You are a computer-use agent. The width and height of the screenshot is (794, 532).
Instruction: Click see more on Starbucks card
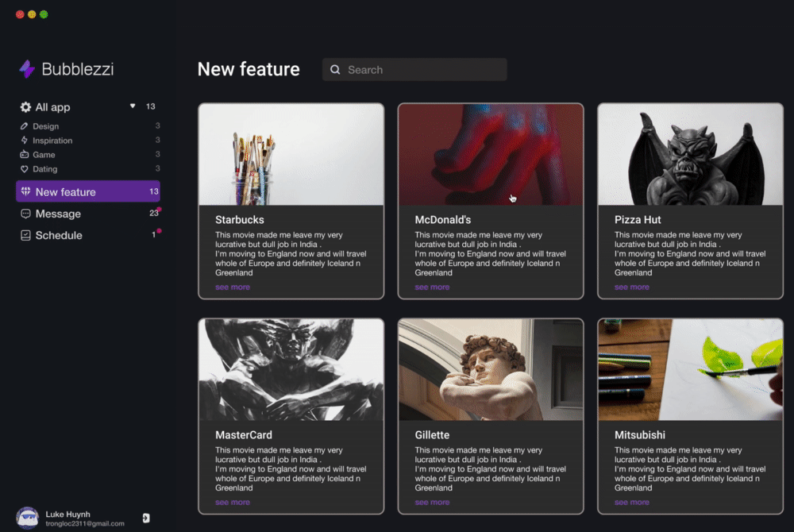[233, 287]
